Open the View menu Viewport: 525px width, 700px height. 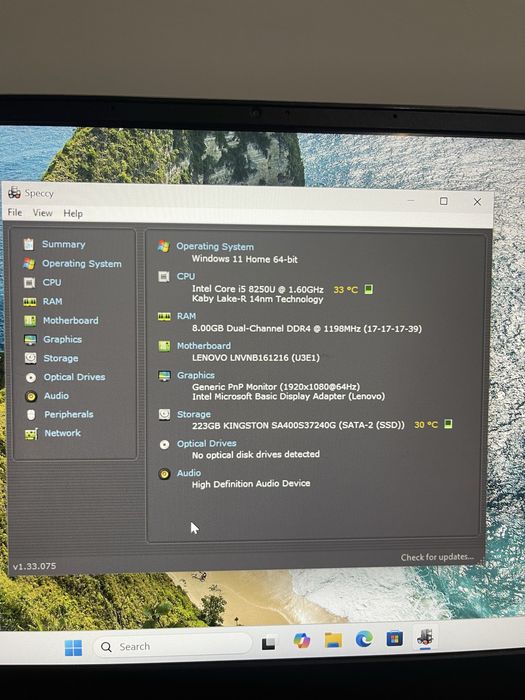[42, 213]
